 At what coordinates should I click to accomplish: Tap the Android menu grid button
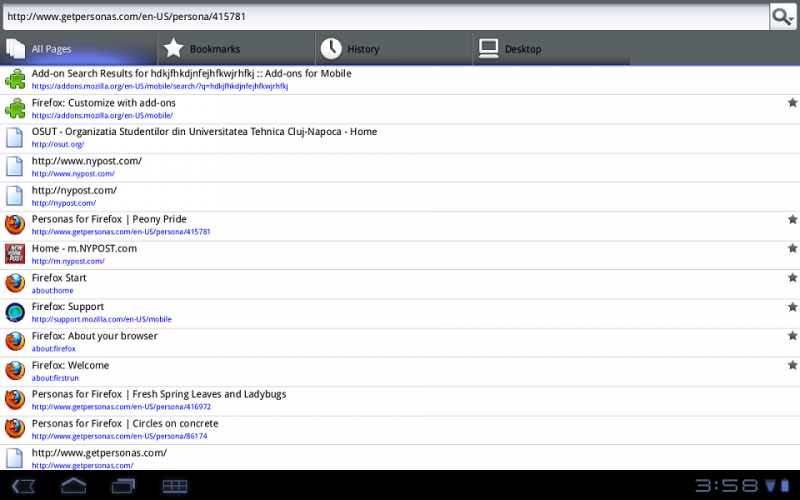[174, 486]
